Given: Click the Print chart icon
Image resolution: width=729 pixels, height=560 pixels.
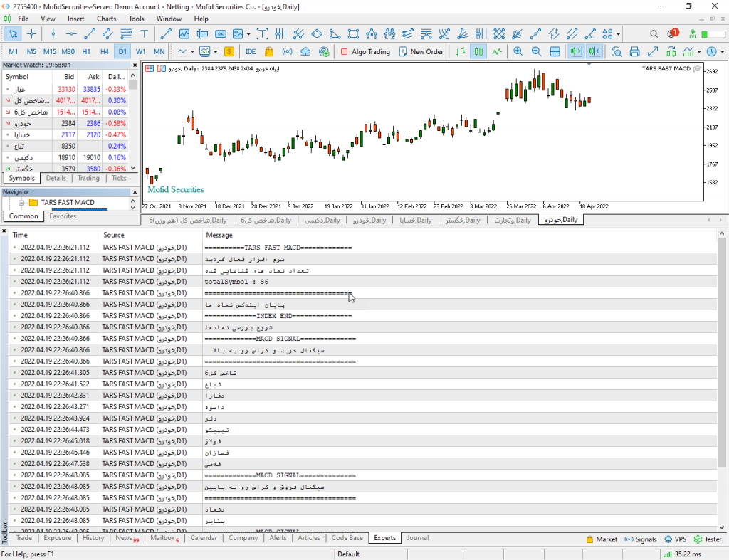Looking at the screenshot, I should point(634,51).
